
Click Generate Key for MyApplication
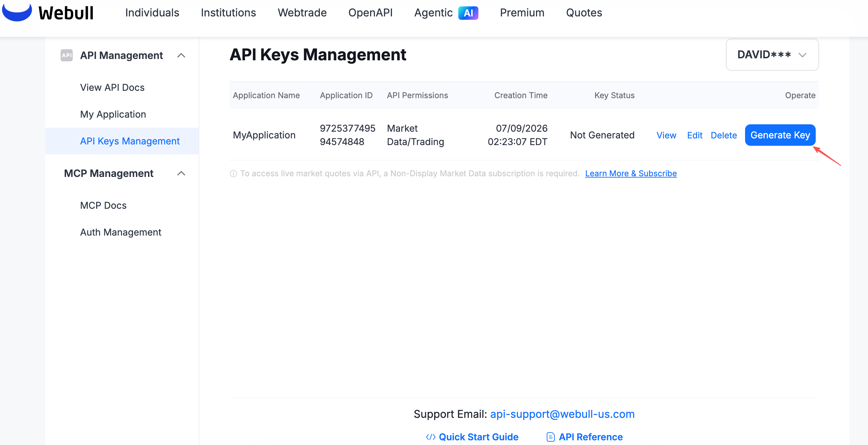pyautogui.click(x=780, y=135)
